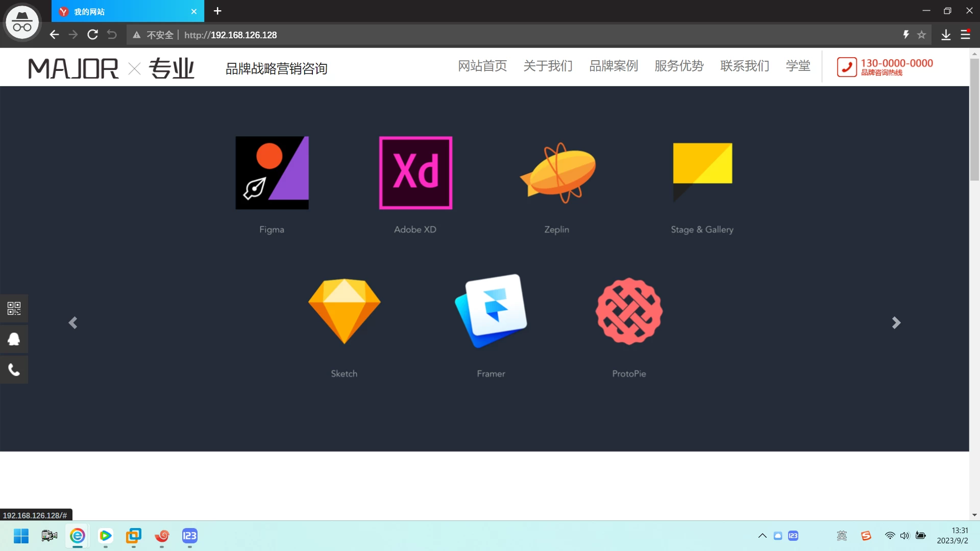Open the phone contact sidebar widget

14,369
